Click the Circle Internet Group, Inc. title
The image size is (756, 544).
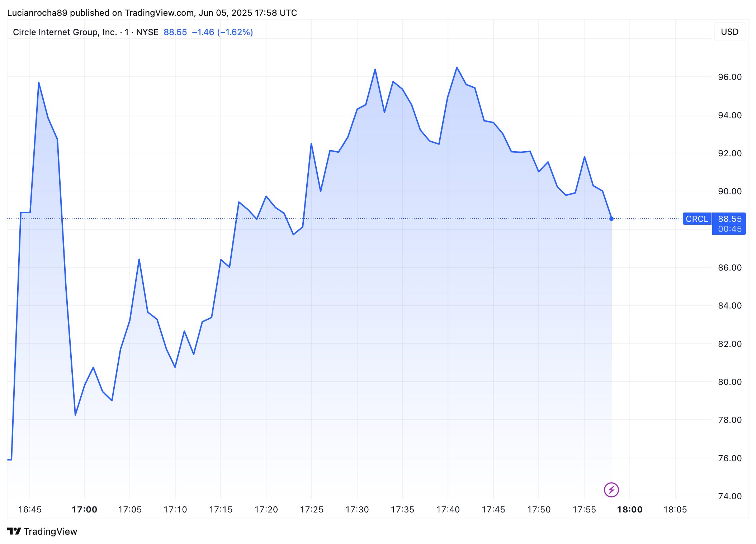click(x=65, y=32)
